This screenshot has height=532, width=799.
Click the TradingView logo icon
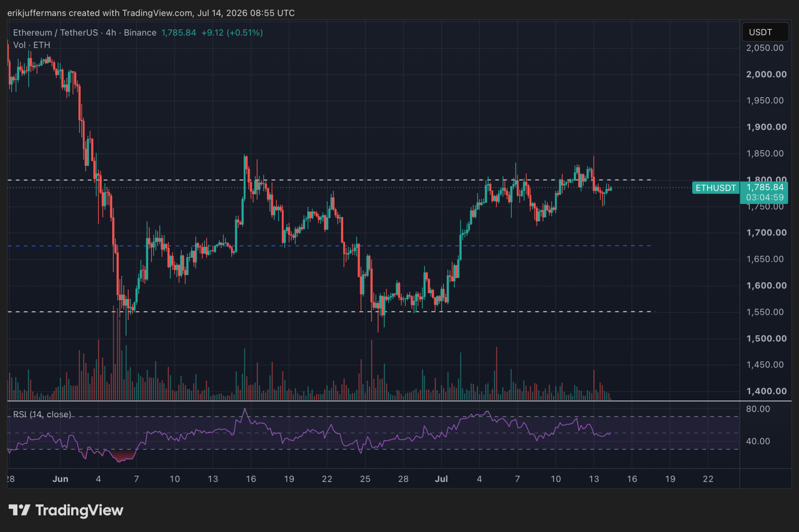[19, 510]
